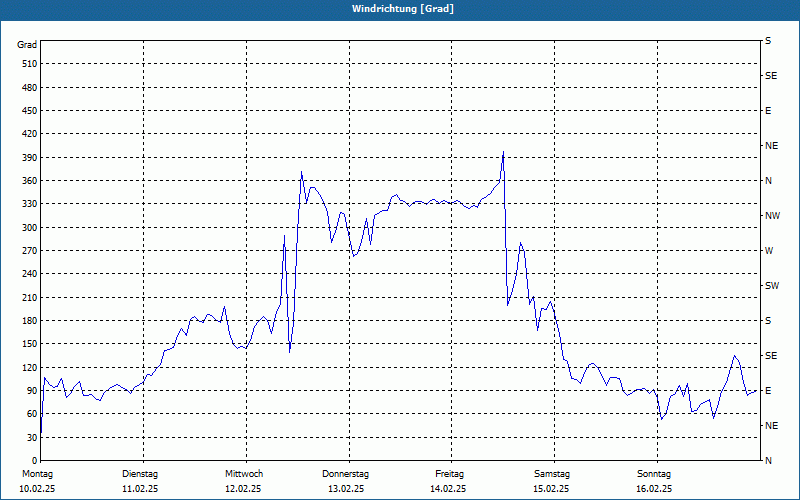Click the 'Montag' day label
This screenshot has height=500, width=800.
click(37, 474)
